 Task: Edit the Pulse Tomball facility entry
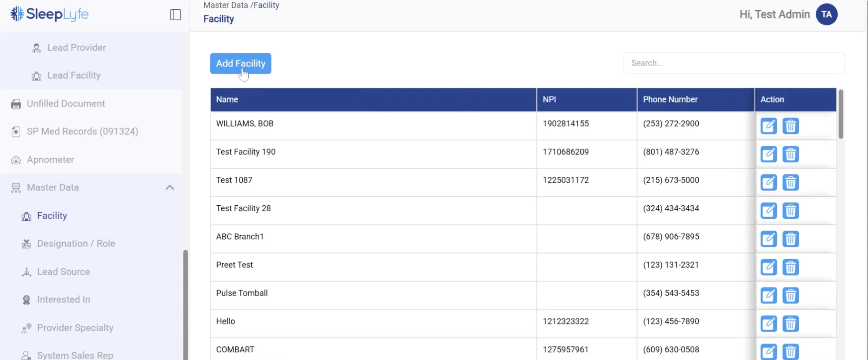point(768,296)
